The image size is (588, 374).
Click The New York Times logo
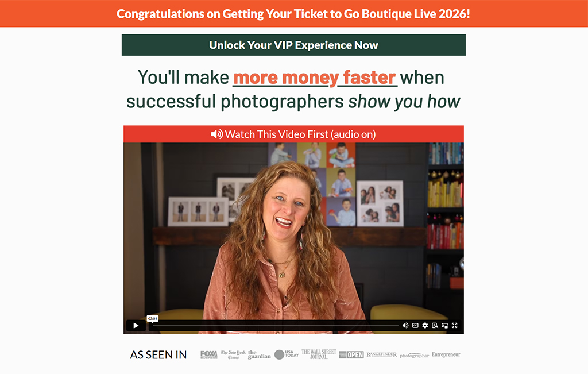pos(233,354)
